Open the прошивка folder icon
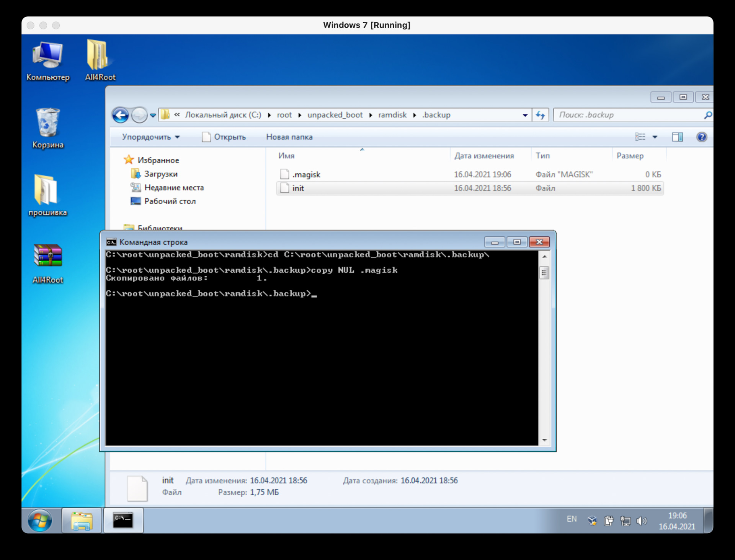The width and height of the screenshot is (735, 560). pyautogui.click(x=47, y=195)
